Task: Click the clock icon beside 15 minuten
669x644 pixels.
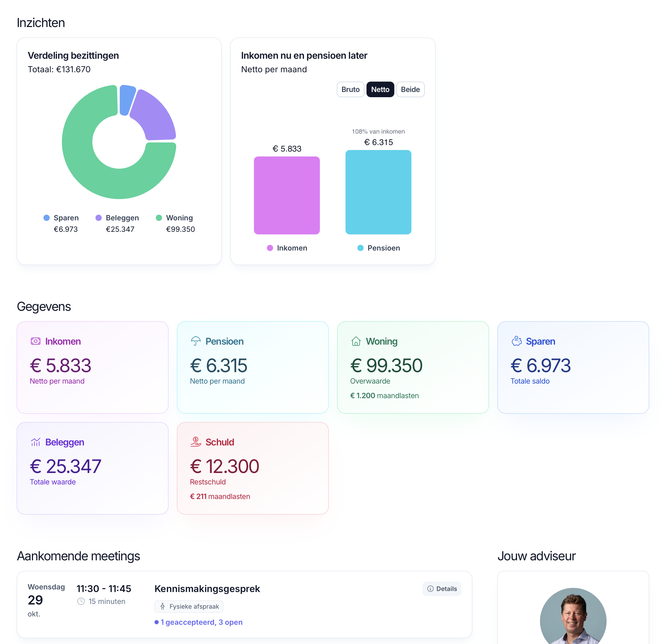Action: tap(81, 601)
